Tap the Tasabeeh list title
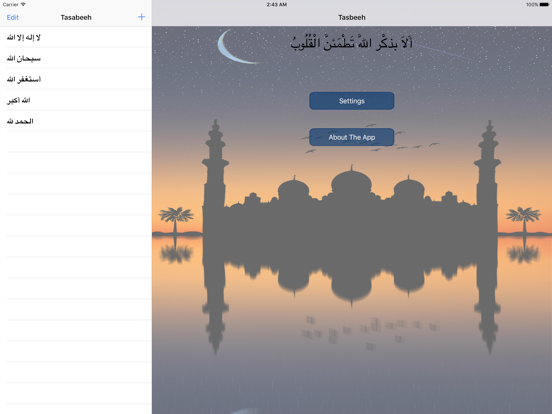Screen dimensions: 552x414 click(x=76, y=17)
